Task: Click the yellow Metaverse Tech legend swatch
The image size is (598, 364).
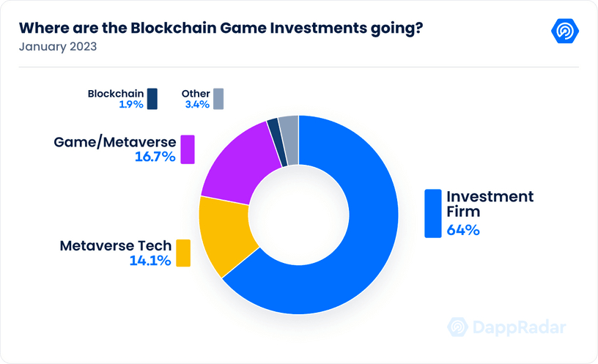Action: click(x=183, y=253)
